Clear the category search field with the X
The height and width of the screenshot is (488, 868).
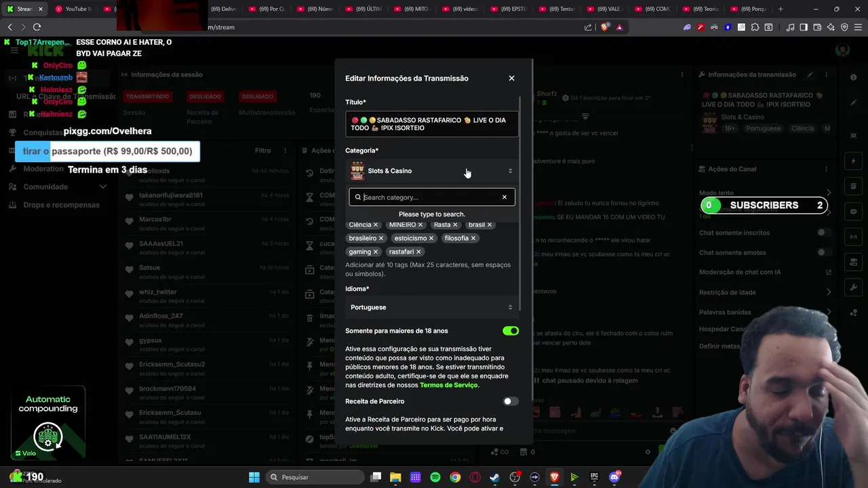504,197
